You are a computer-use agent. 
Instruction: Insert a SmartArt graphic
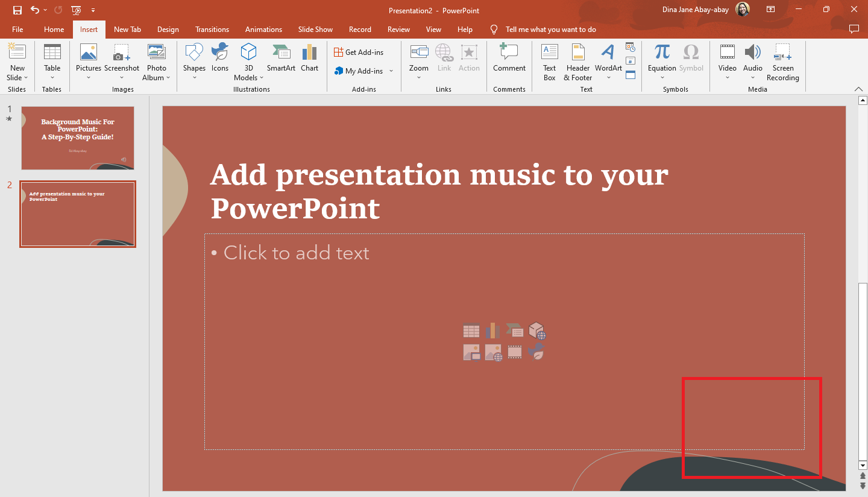[280, 57]
